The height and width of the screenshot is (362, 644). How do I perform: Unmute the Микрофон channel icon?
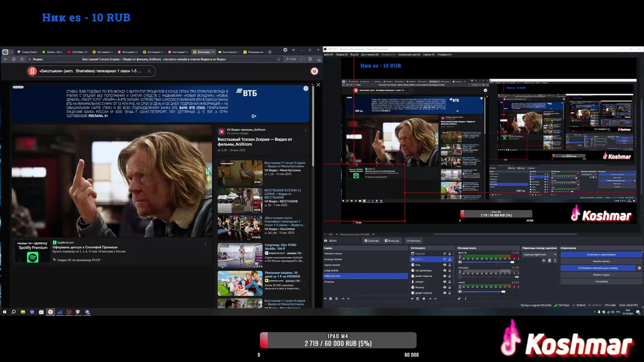coord(460,277)
